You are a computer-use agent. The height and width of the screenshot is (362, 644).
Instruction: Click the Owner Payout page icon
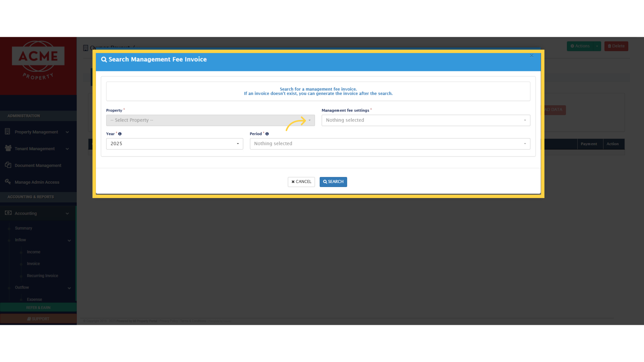tap(86, 48)
